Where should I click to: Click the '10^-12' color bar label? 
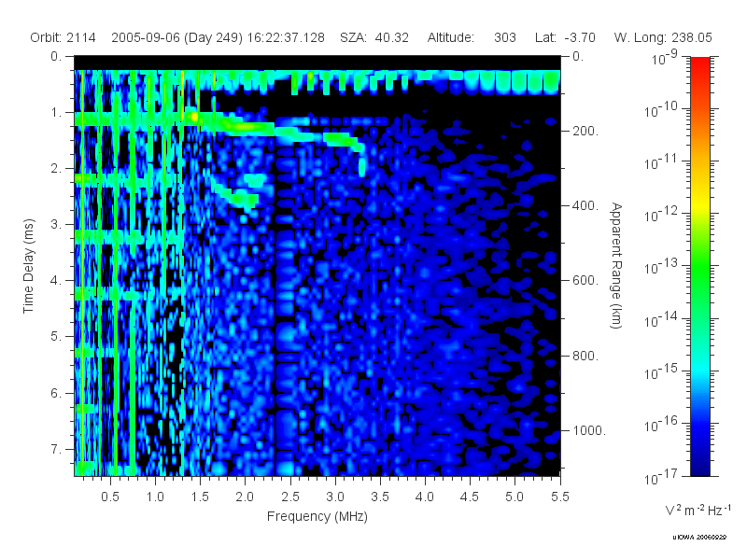pyautogui.click(x=661, y=214)
